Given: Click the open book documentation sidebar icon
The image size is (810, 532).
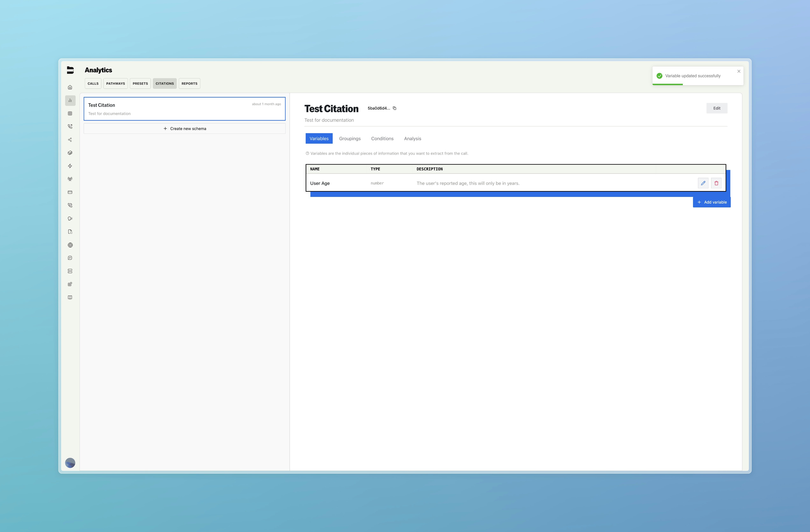Looking at the screenshot, I should pos(70,298).
